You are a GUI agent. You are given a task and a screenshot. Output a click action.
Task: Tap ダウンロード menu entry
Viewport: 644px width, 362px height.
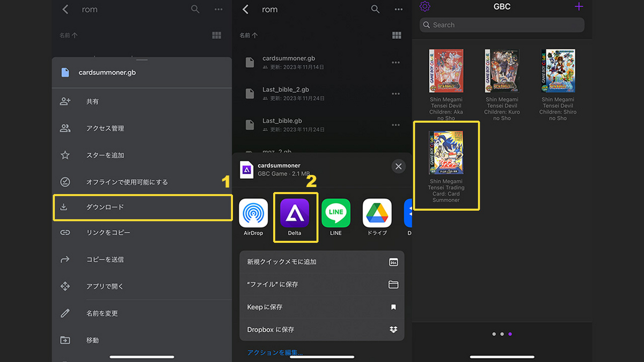click(x=142, y=207)
